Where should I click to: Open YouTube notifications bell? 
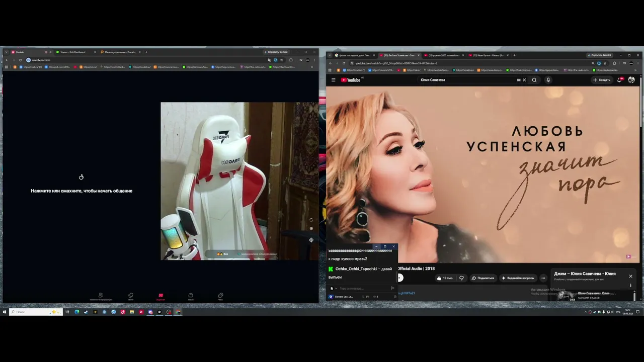coord(620,79)
